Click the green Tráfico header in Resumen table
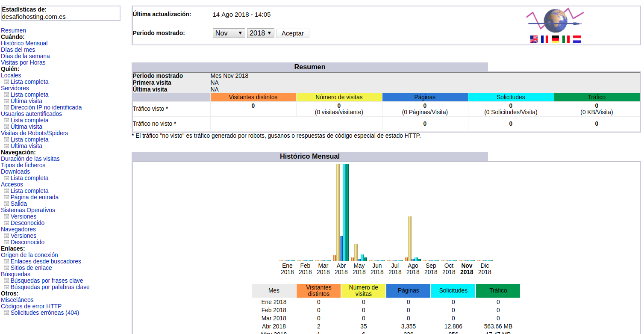Image resolution: width=644 pixels, height=334 pixels. pos(597,97)
